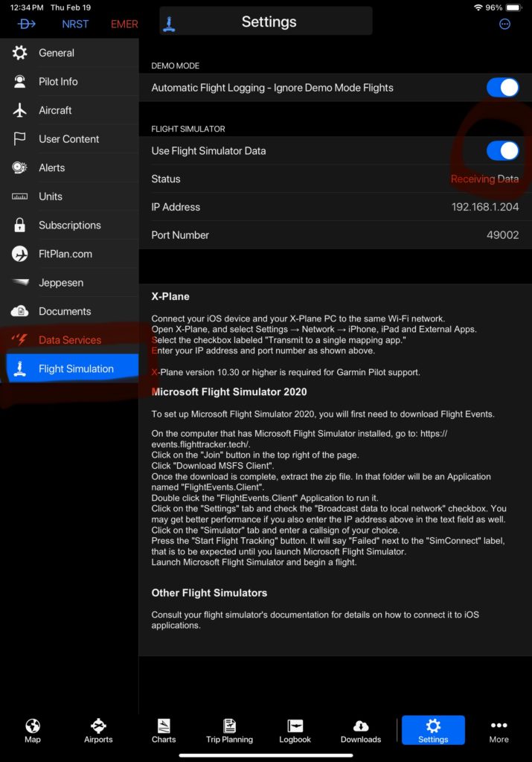
Task: Select the IP Address field
Action: coord(335,207)
